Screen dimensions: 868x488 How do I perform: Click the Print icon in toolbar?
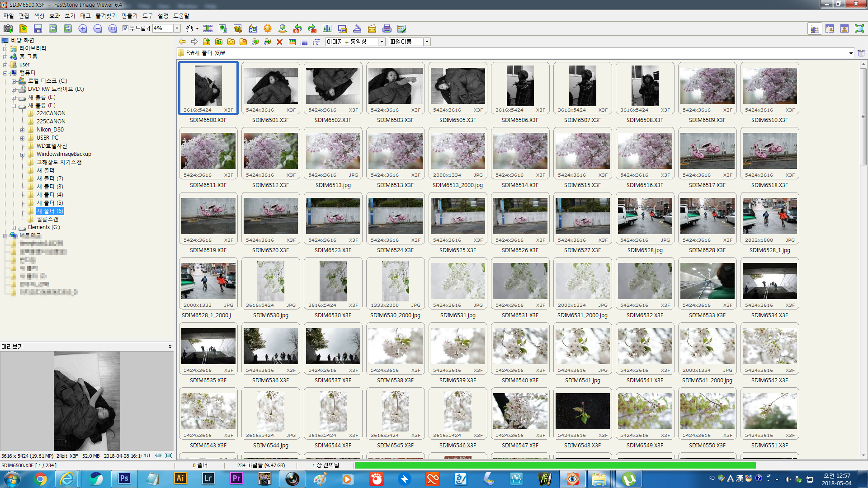(387, 28)
